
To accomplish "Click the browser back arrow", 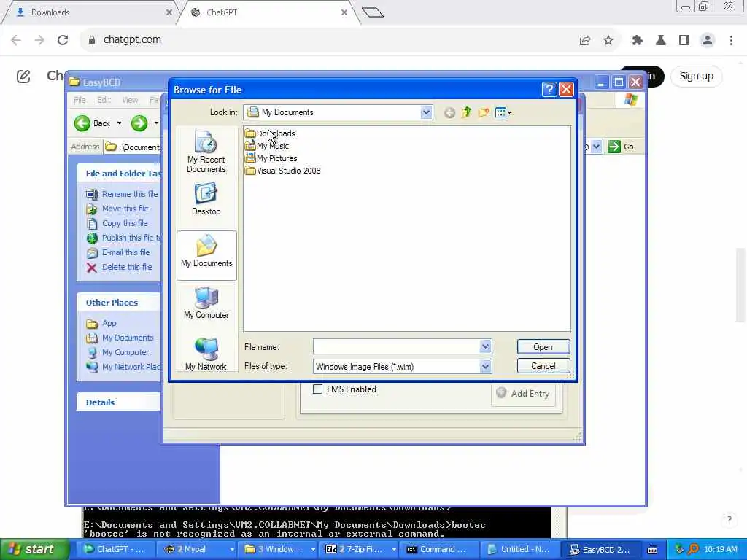I will [x=16, y=40].
